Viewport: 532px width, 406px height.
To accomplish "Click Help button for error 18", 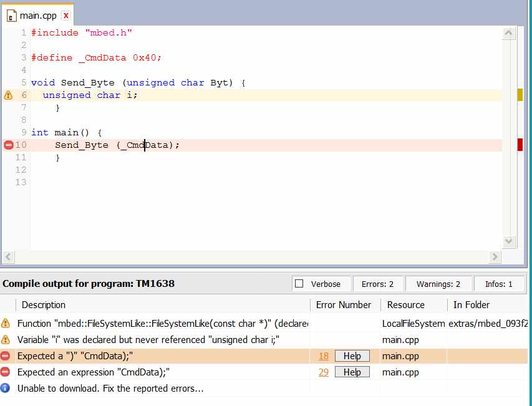I will point(352,355).
